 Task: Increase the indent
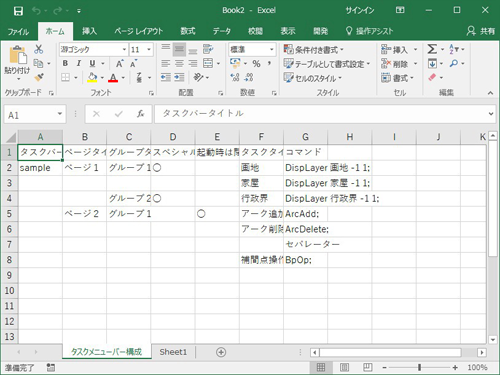tap(179, 77)
